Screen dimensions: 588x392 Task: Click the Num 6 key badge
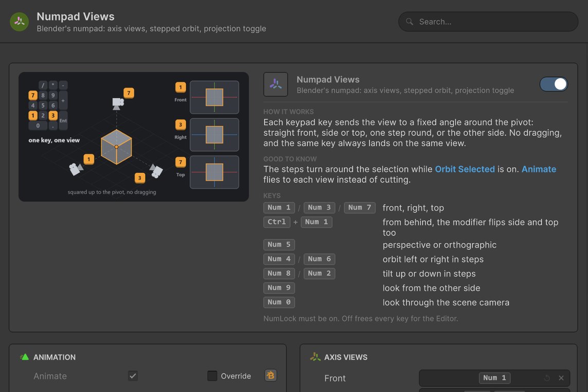click(319, 259)
